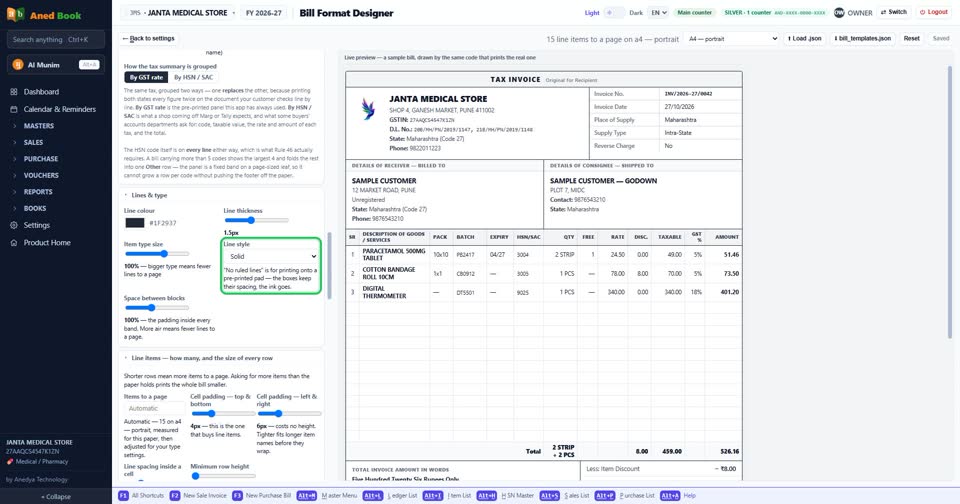Open the Dashboard sidebar icon
The height and width of the screenshot is (504, 960).
[x=13, y=92]
